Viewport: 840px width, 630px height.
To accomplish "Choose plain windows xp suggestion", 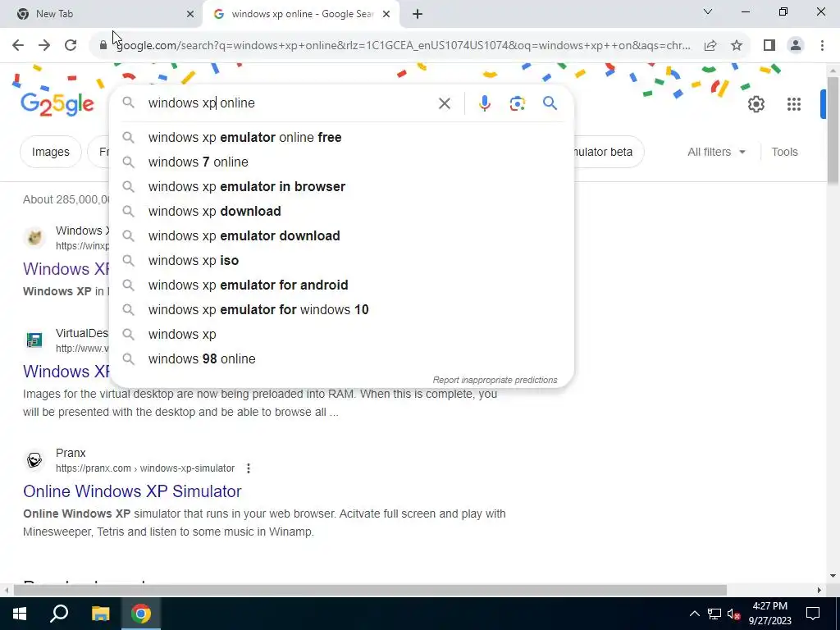I will (x=341, y=335).
